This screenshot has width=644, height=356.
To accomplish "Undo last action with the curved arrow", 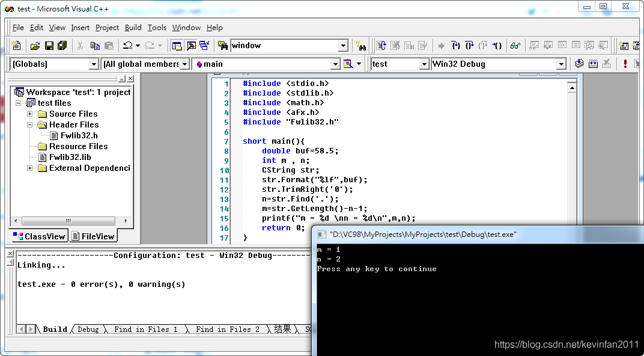I will coord(128,46).
